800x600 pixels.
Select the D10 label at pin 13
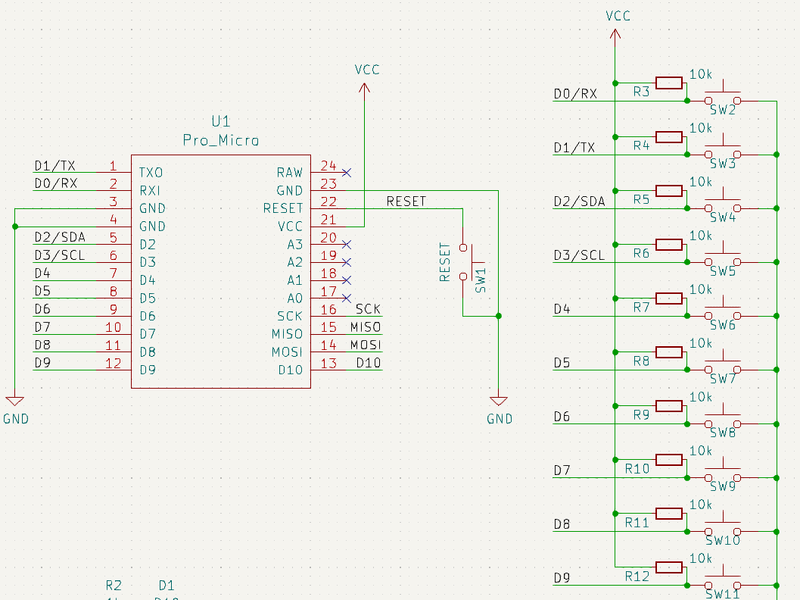coord(368,363)
